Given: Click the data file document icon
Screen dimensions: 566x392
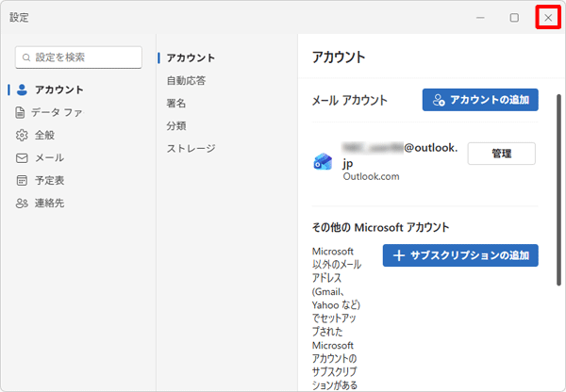Looking at the screenshot, I should [x=20, y=112].
